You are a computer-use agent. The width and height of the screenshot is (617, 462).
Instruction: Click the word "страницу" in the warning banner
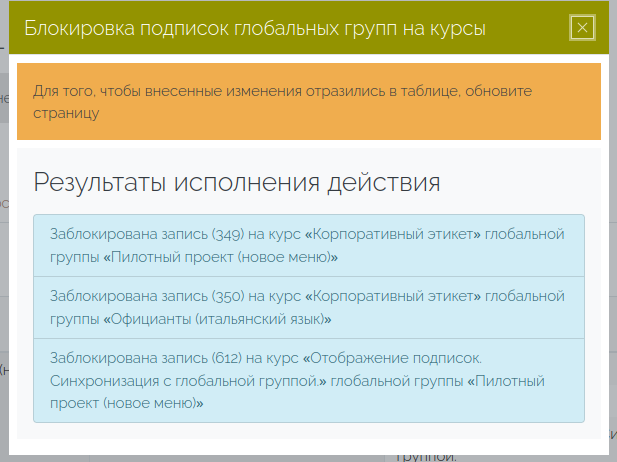[66, 114]
